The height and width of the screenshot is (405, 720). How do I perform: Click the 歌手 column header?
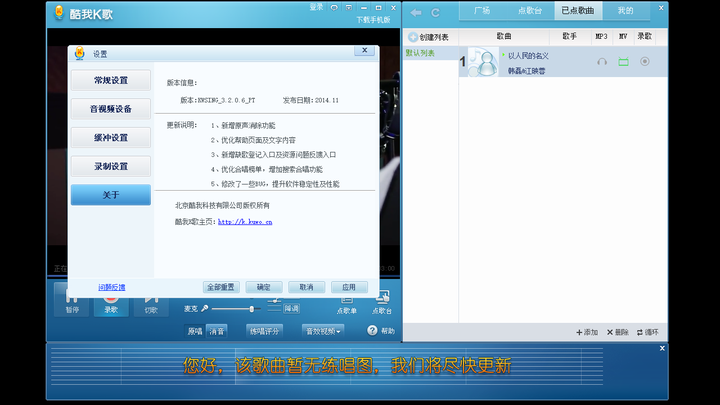coord(569,36)
